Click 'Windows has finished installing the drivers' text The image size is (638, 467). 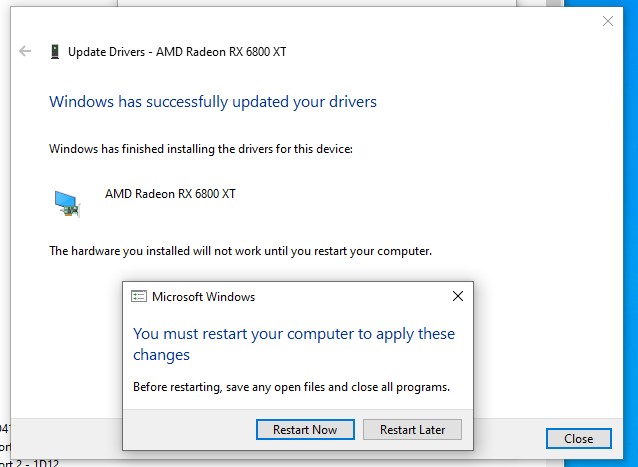201,149
